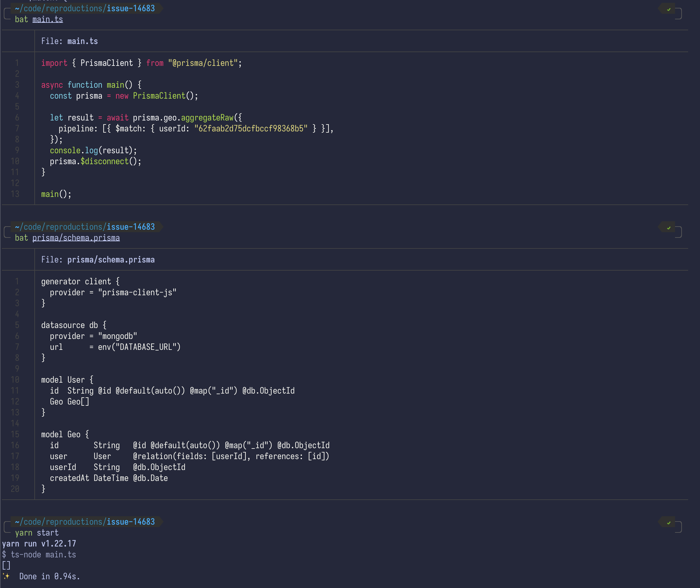Click the bracket decoration beside "yarn start"

[6, 527]
